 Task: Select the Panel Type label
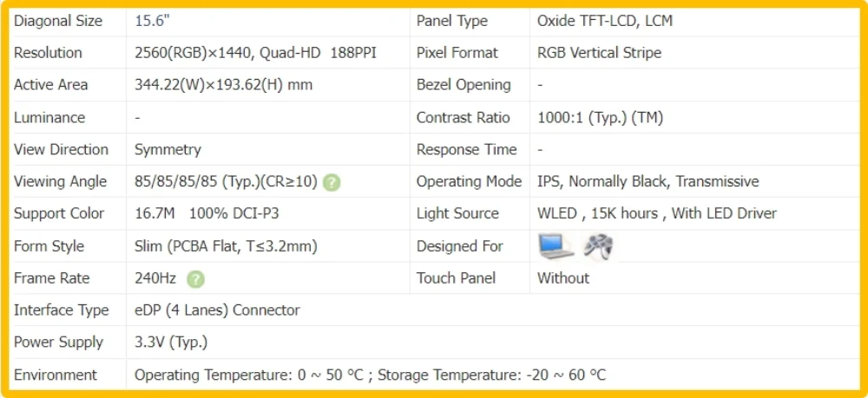point(451,21)
